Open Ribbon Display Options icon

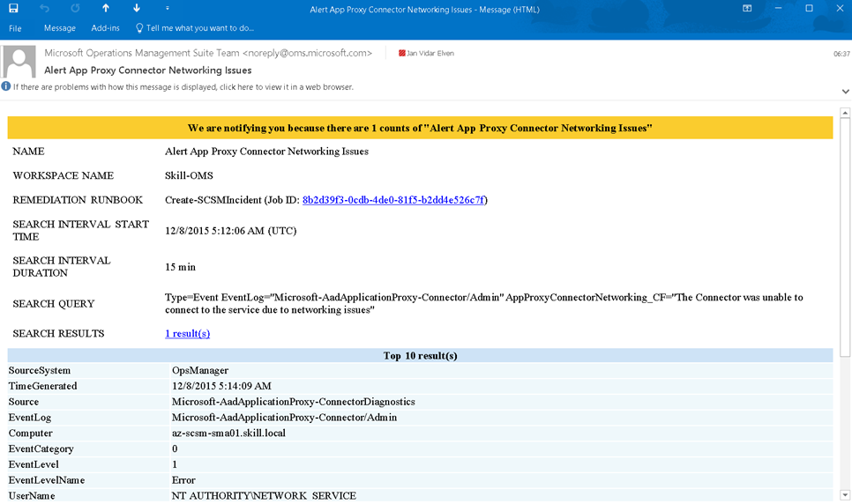pos(747,8)
